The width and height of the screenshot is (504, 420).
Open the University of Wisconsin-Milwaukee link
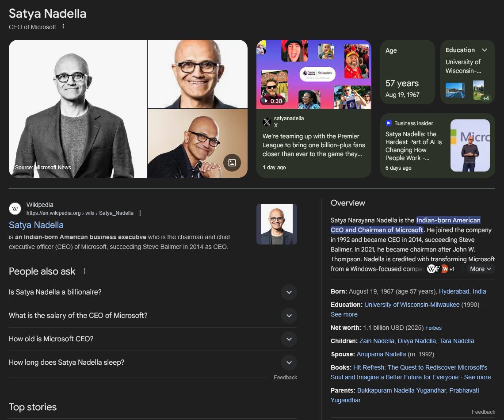point(412,305)
